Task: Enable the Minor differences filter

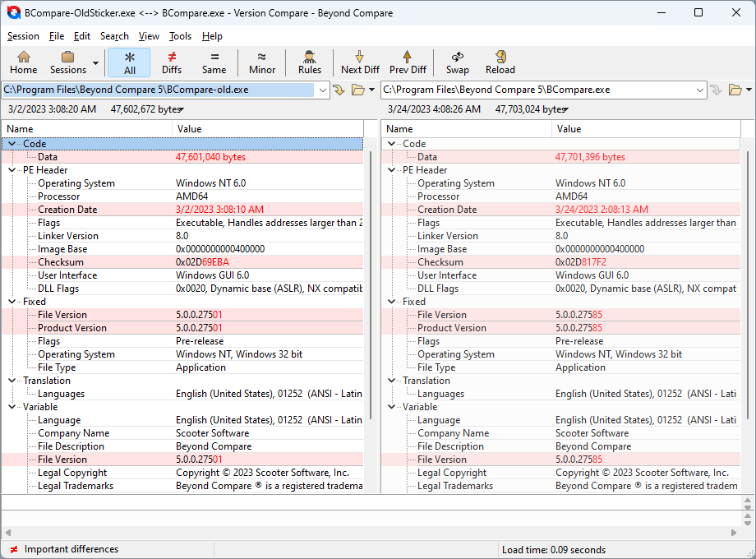Action: click(261, 62)
